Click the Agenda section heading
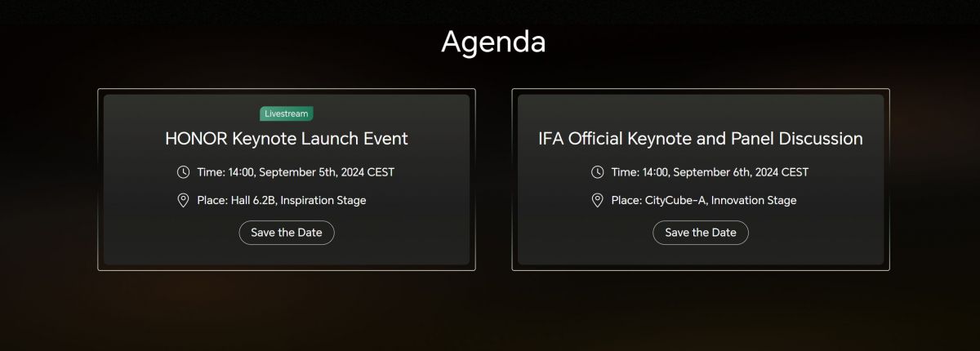Screen dimensions: 980x351 point(493,42)
